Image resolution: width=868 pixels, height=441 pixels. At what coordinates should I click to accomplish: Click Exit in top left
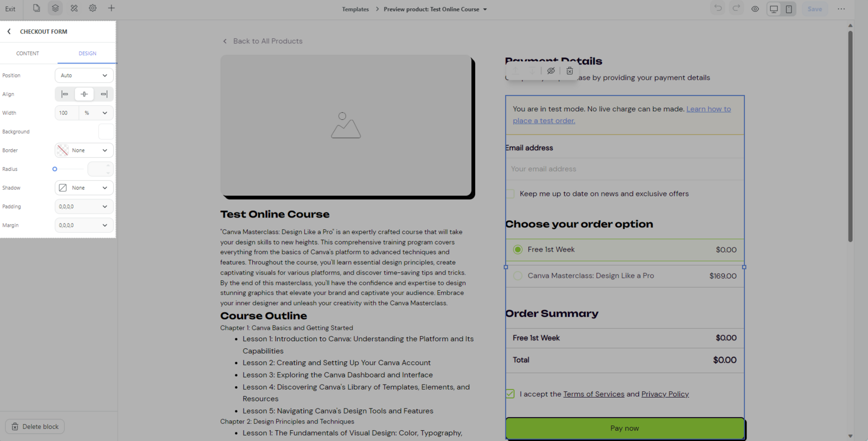pos(10,9)
